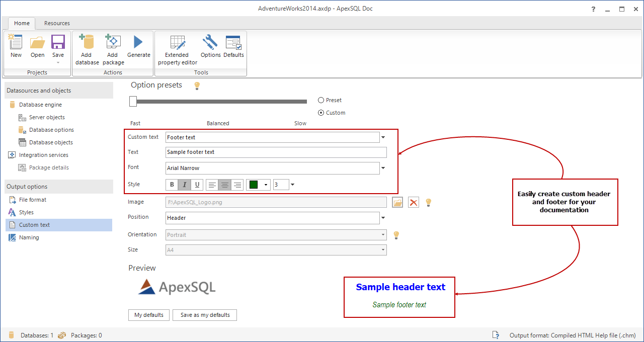Click the New project icon
The image size is (644, 342).
tap(16, 43)
